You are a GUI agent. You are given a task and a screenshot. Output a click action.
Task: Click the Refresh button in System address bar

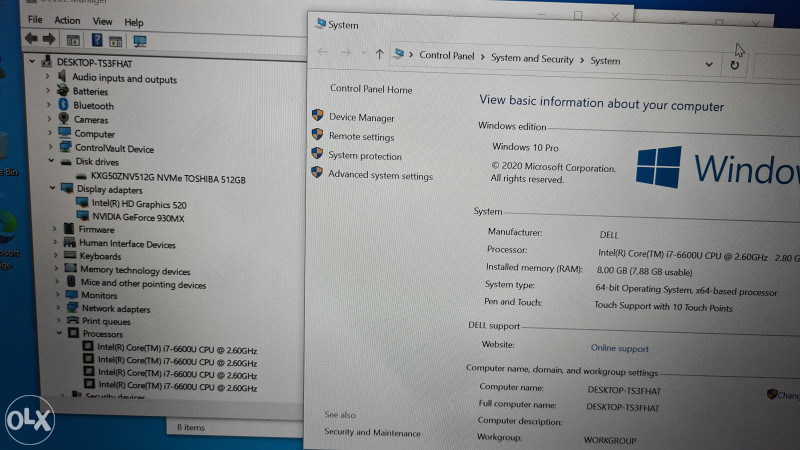coord(734,65)
